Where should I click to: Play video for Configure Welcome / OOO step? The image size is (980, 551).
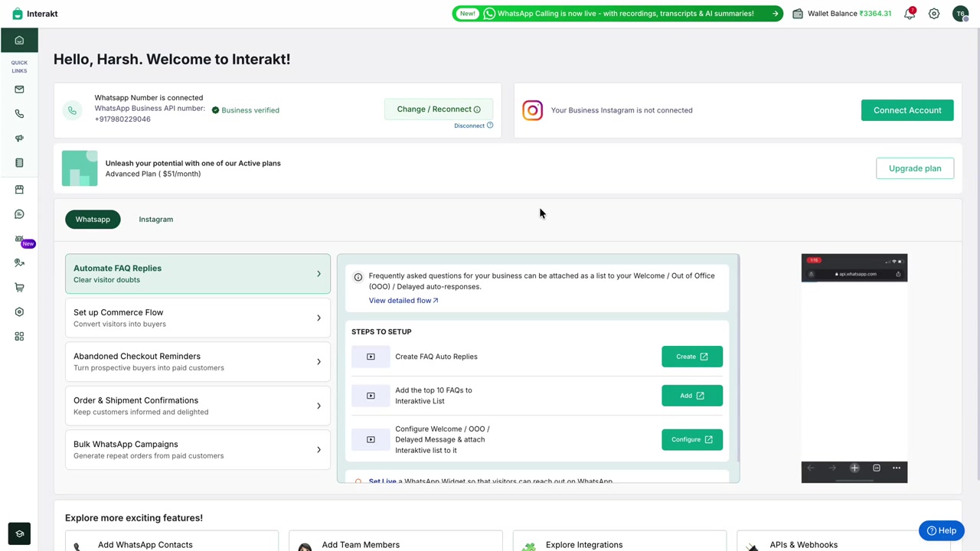[x=371, y=440]
